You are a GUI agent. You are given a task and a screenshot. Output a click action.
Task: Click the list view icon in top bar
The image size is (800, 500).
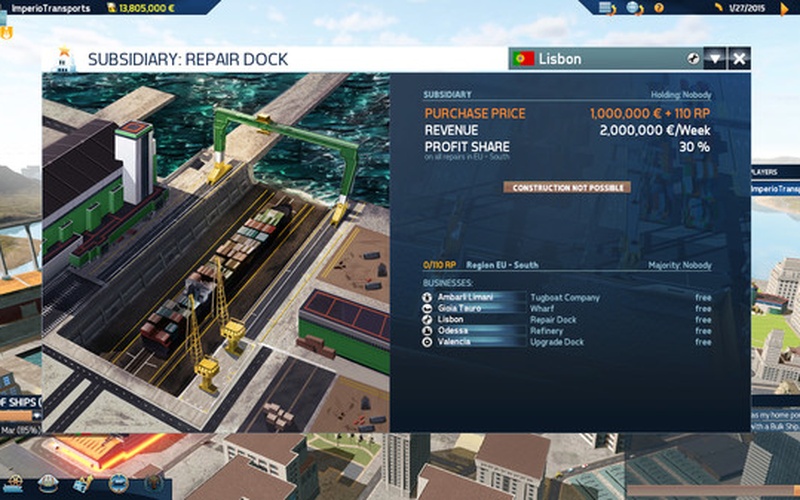click(606, 8)
